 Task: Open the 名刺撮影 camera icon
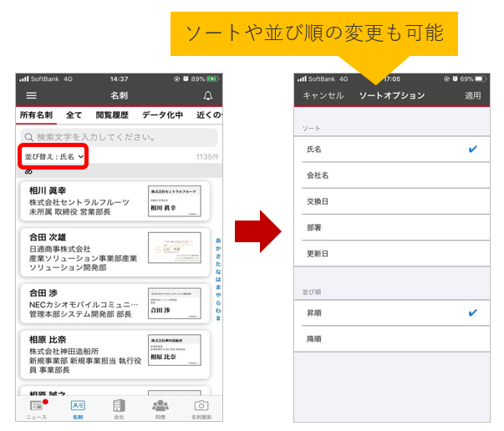coord(201,406)
